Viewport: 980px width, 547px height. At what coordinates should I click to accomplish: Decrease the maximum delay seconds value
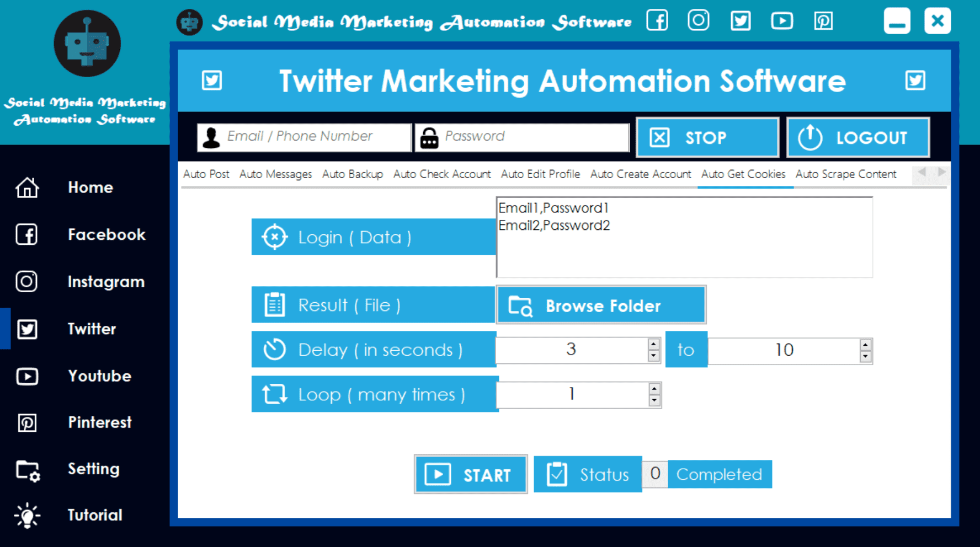(x=865, y=357)
